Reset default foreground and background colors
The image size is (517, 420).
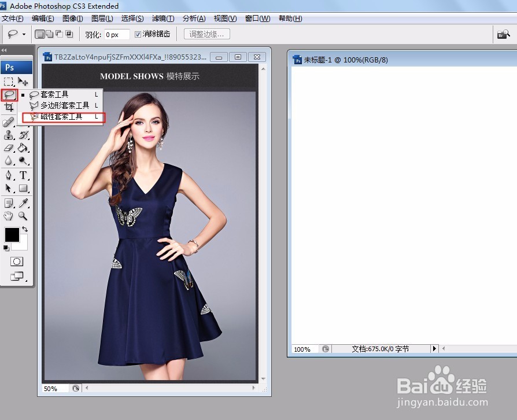pos(6,248)
